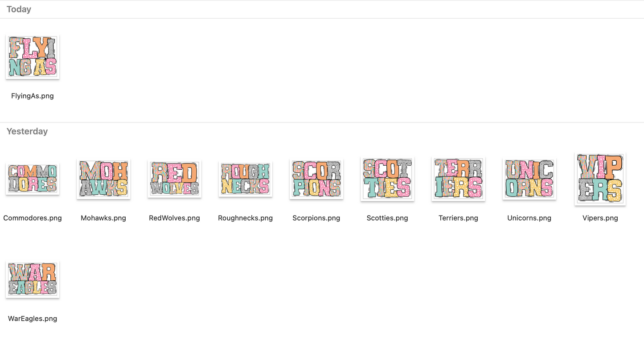Select the Unicorns image thumbnail
This screenshot has width=644, height=339.
coord(529,179)
